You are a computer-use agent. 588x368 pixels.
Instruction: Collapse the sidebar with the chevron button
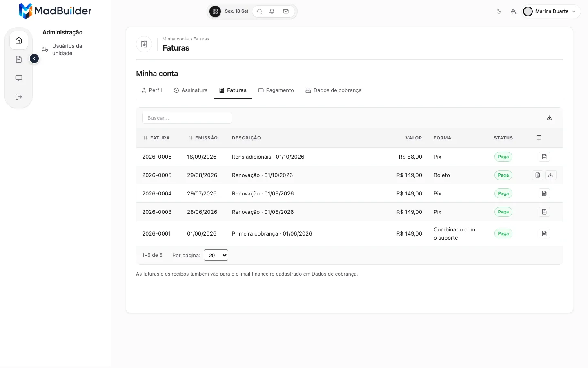click(34, 58)
